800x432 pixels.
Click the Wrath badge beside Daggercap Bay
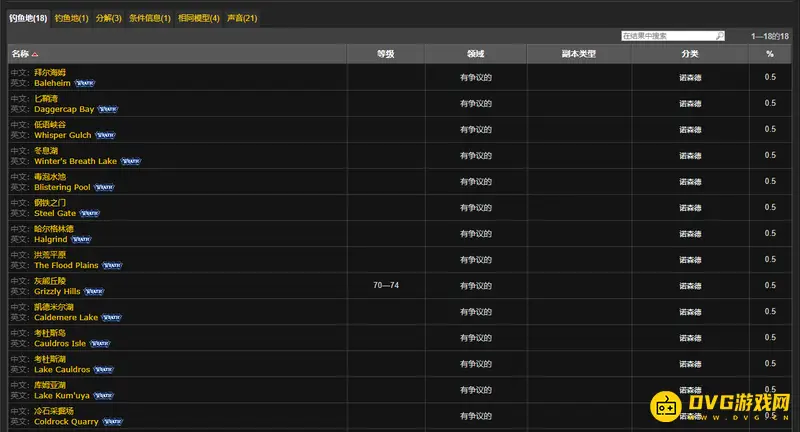(x=108, y=109)
